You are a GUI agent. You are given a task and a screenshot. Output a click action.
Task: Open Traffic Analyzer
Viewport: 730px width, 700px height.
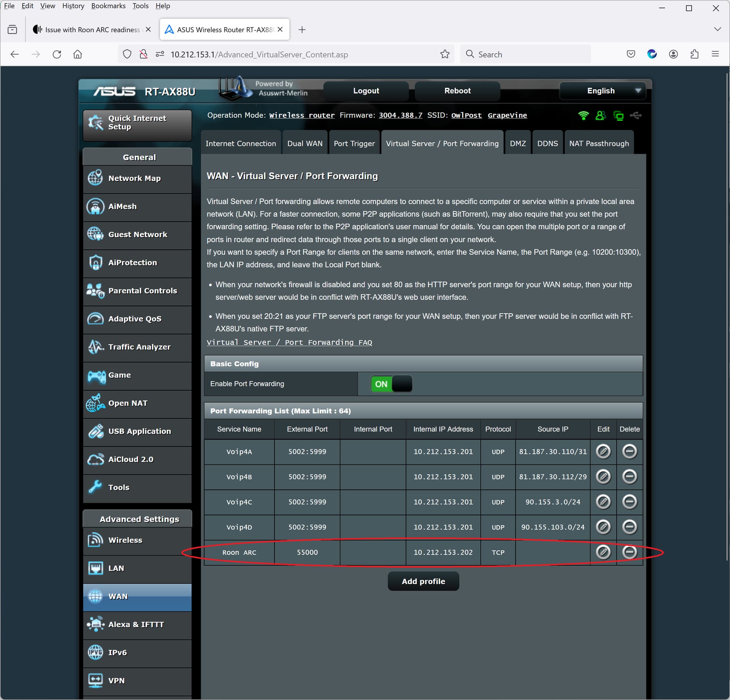(x=137, y=347)
